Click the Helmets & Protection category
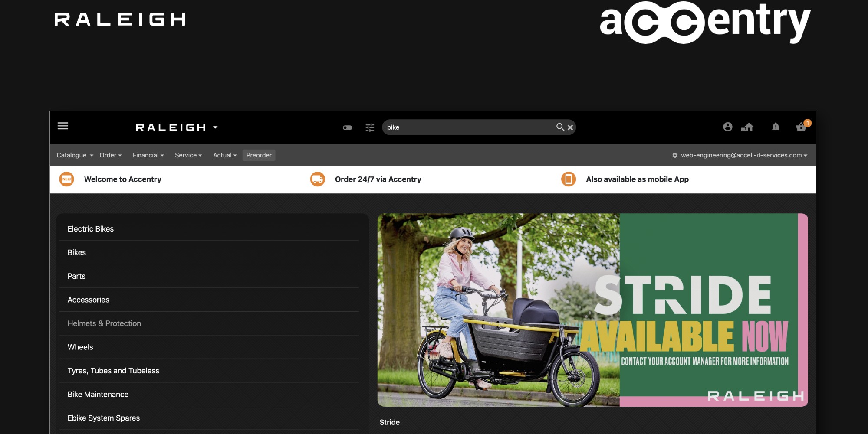The image size is (868, 434). pos(104,323)
